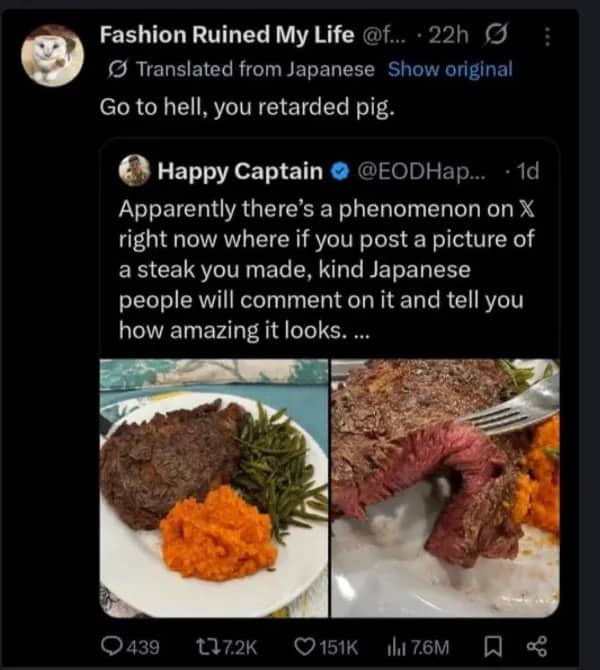The height and width of the screenshot is (670, 600).
Task: Click 'Show original' link
Action: (449, 70)
